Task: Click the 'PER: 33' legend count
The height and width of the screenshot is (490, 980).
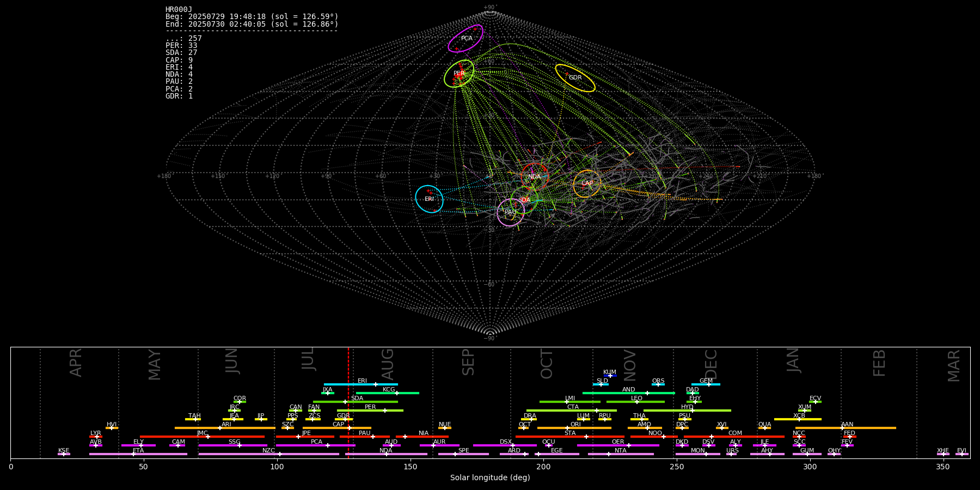Action: 181,46
